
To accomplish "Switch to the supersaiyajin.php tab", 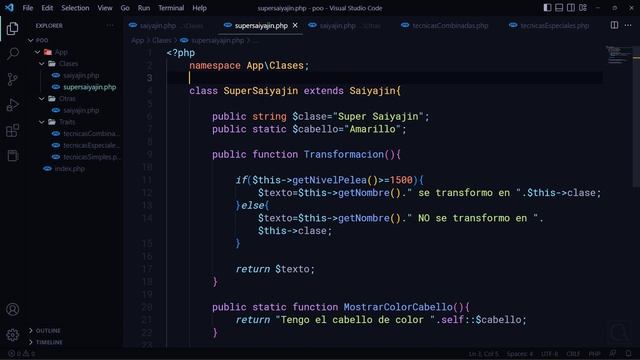I will pyautogui.click(x=261, y=25).
